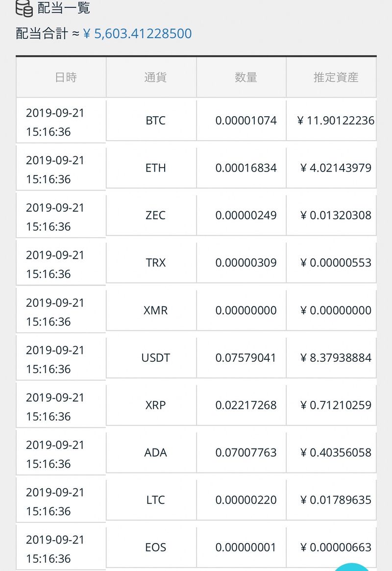Select the ETH currency cell
Screen dimensions: 392x571
[x=155, y=168]
